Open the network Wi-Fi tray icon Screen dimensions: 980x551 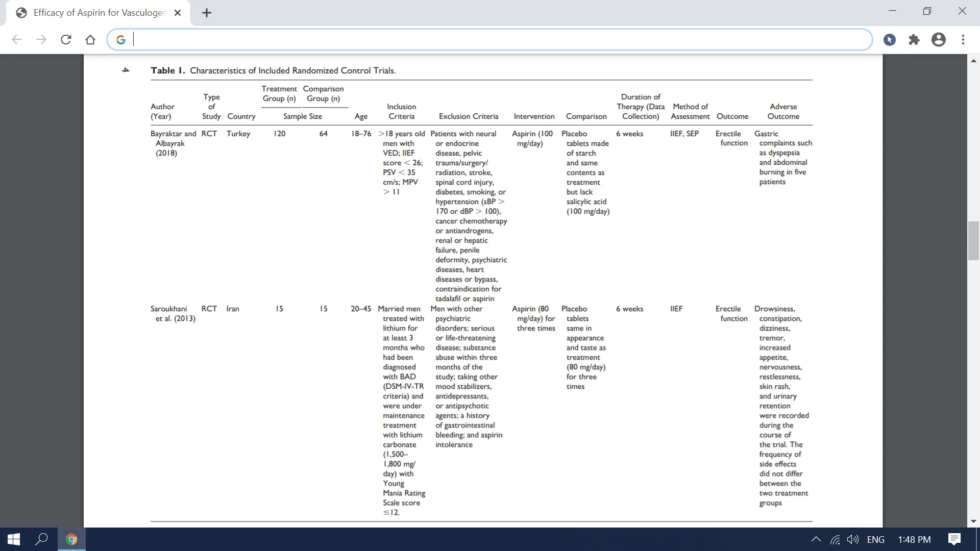pos(835,539)
